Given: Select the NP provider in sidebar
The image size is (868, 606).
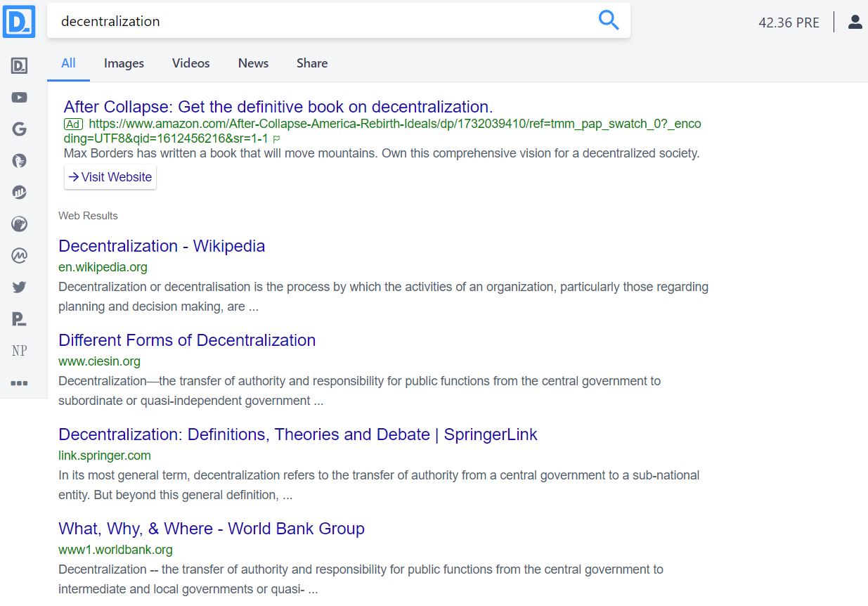Looking at the screenshot, I should coord(20,351).
